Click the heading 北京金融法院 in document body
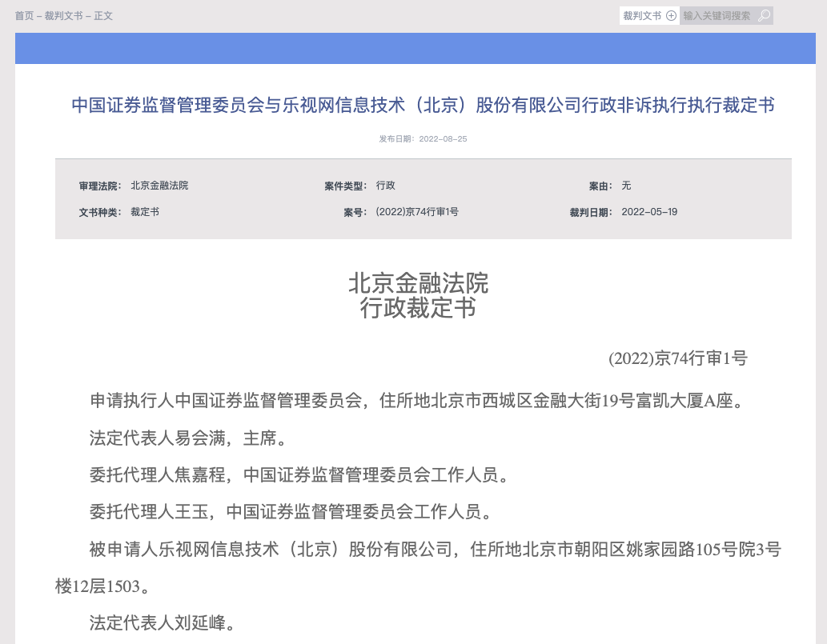Viewport: 827px width, 644px height. pyautogui.click(x=418, y=283)
